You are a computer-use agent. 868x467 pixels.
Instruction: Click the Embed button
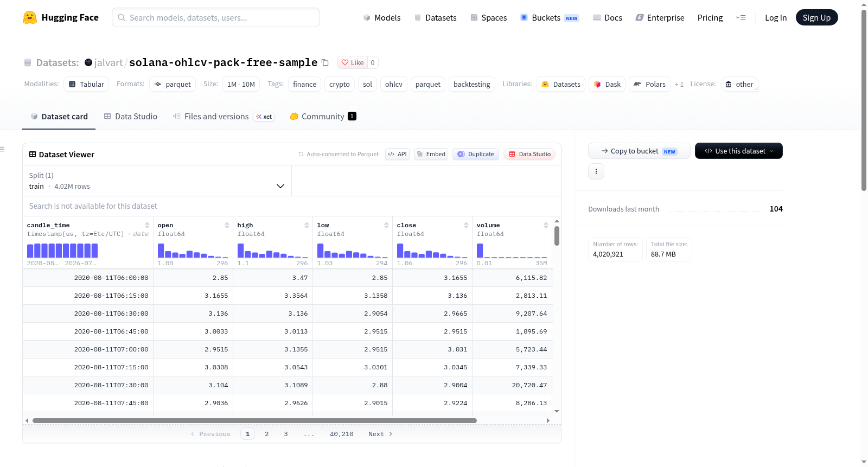(x=431, y=154)
